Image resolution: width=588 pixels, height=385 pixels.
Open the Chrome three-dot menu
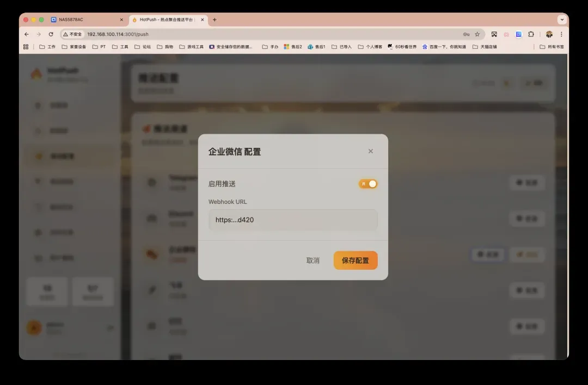click(561, 34)
